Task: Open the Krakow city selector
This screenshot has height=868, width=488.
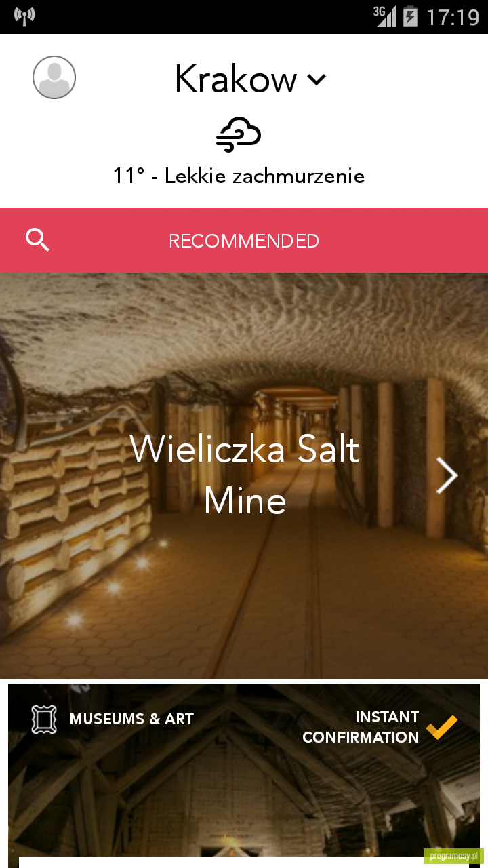Action: (x=250, y=79)
